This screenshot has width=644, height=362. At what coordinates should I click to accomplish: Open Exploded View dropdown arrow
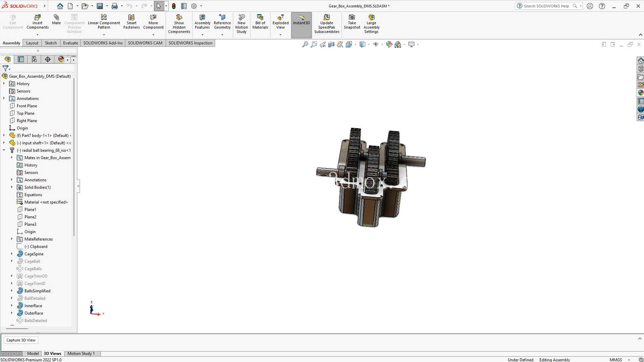pos(280,35)
